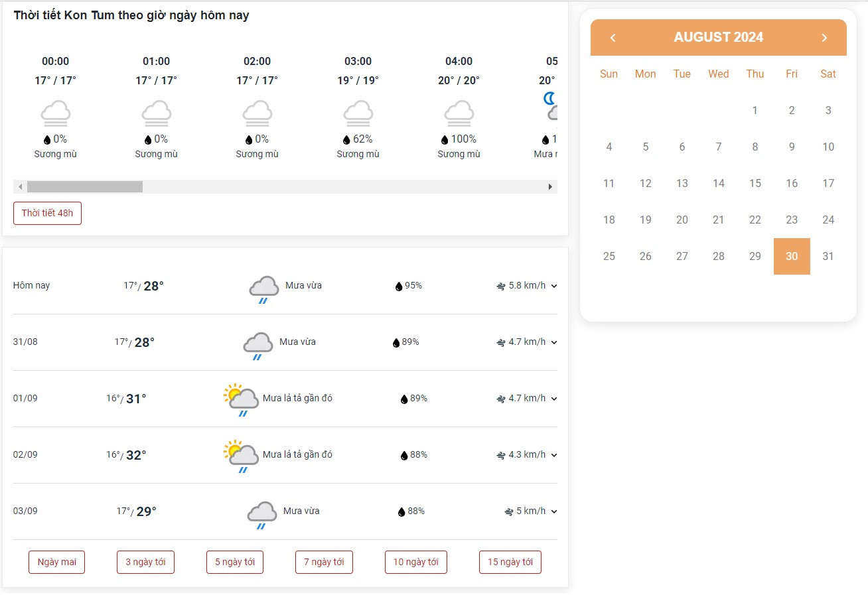
Task: Select August 30 in the calendar
Action: 792,256
